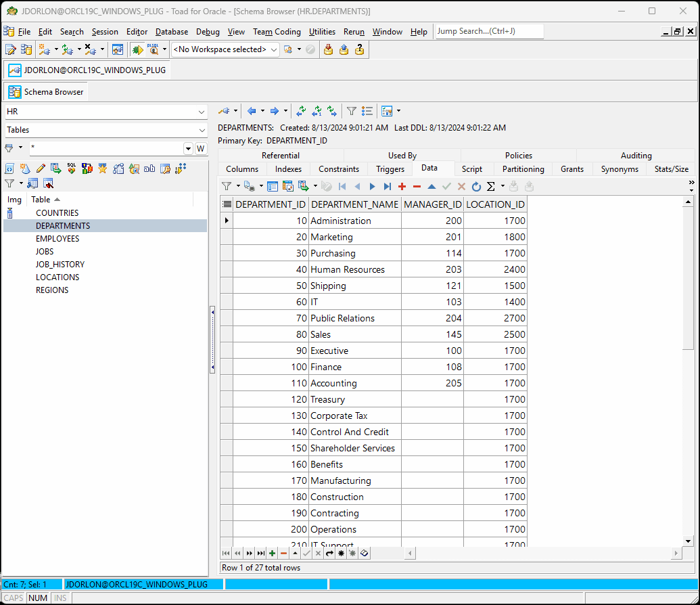Switch to the Script tab
700x605 pixels.
[472, 169]
